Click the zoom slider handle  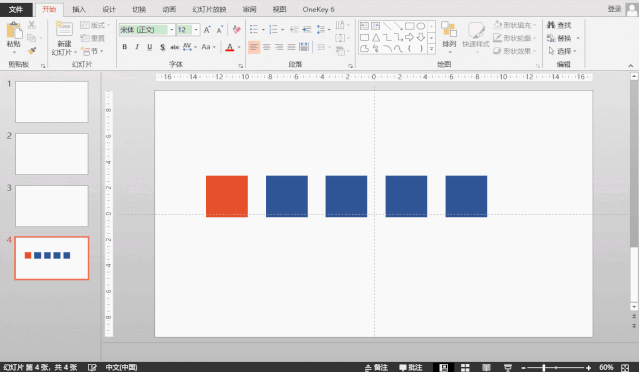544,368
